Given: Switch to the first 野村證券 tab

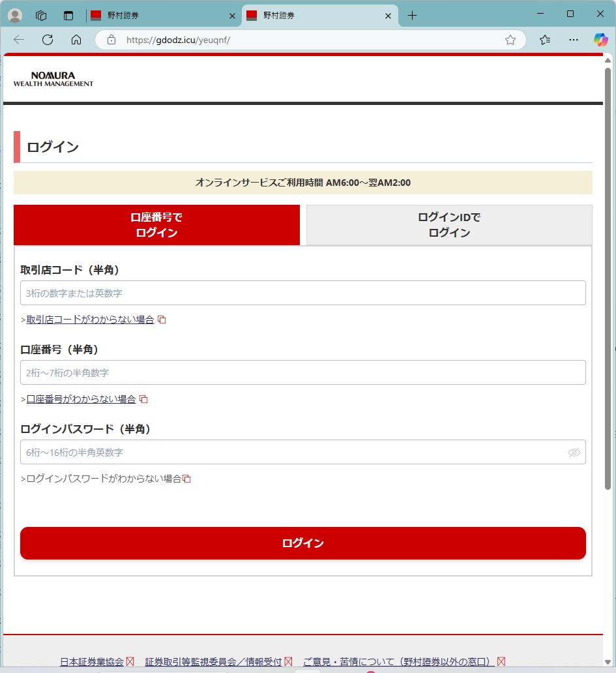Looking at the screenshot, I should 164,16.
